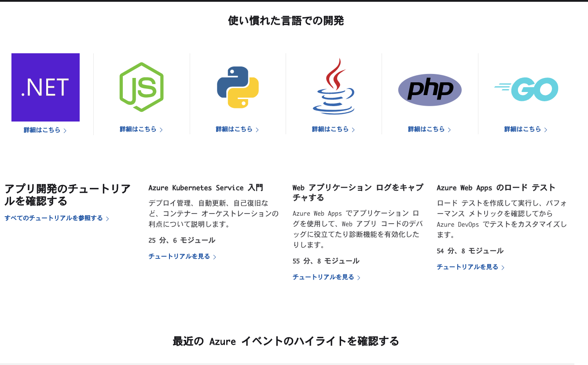This screenshot has width=588, height=365.
Task: Select the Python logo icon
Action: (238, 87)
